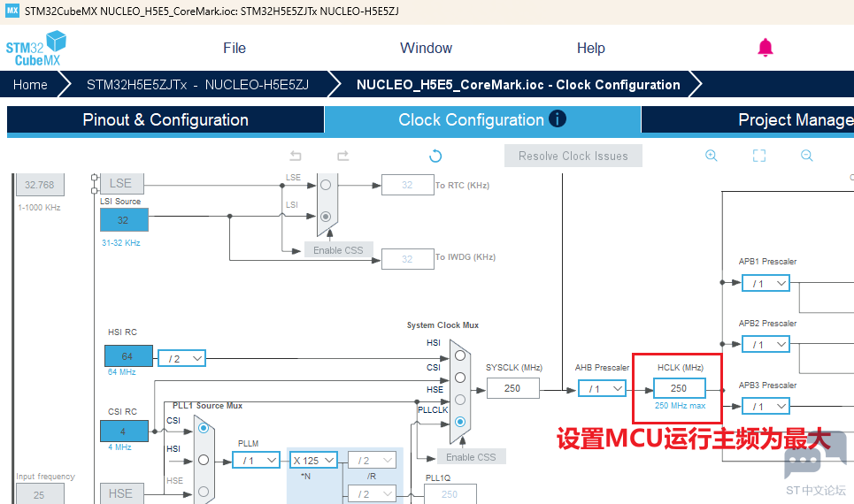
Task: Click the LSE oscillator block
Action: point(121,183)
